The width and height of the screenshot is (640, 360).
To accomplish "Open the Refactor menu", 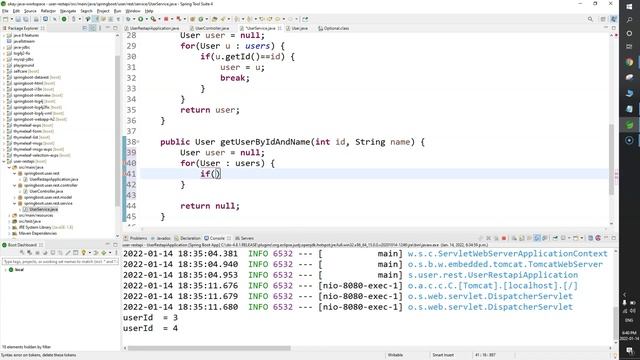I will [x=48, y=11].
